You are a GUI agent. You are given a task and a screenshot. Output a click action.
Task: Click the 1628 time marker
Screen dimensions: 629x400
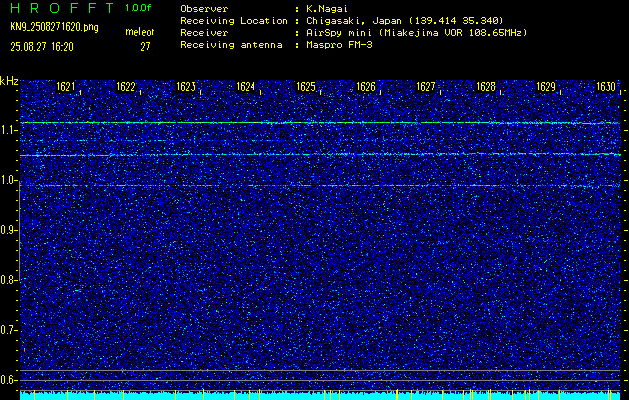[486, 86]
